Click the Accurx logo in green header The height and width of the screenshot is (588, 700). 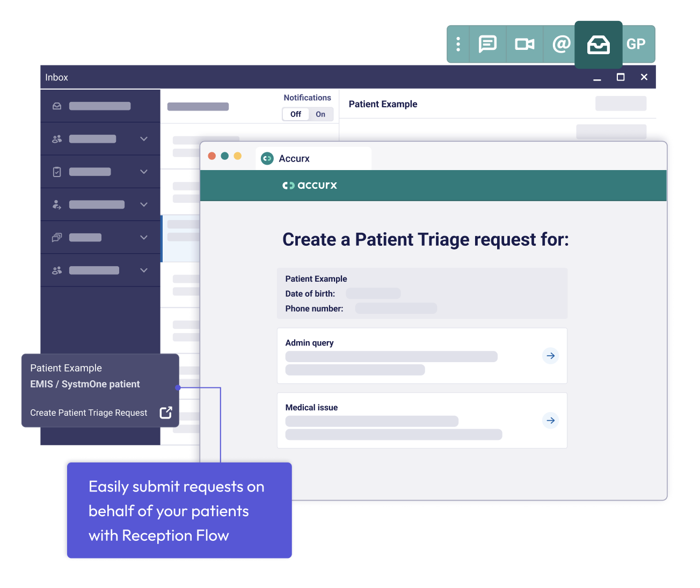310,185
